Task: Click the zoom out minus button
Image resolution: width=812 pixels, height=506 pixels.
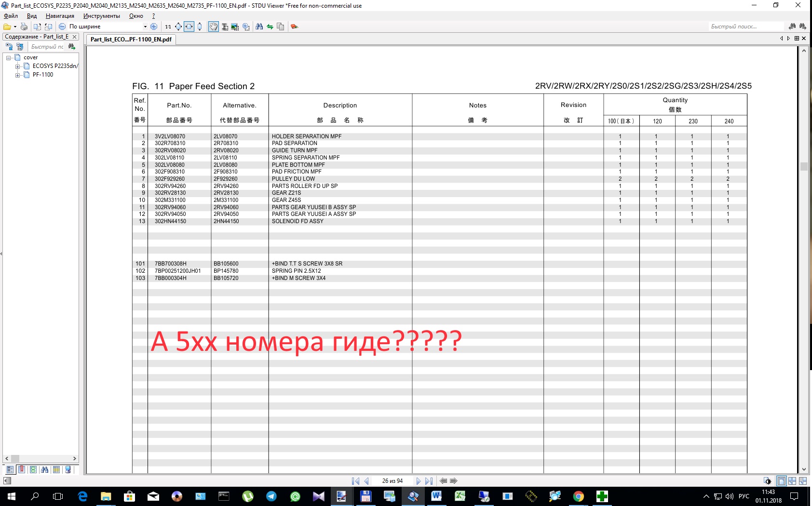Action: pyautogui.click(x=62, y=27)
